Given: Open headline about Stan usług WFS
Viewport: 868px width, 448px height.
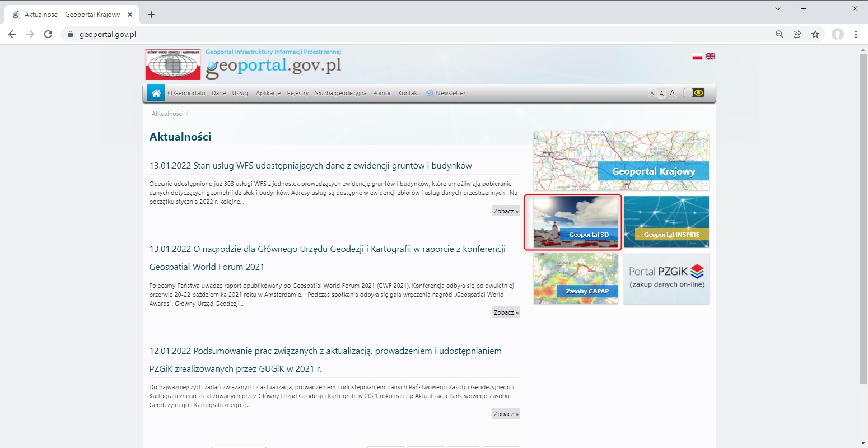Looking at the screenshot, I should (x=311, y=166).
